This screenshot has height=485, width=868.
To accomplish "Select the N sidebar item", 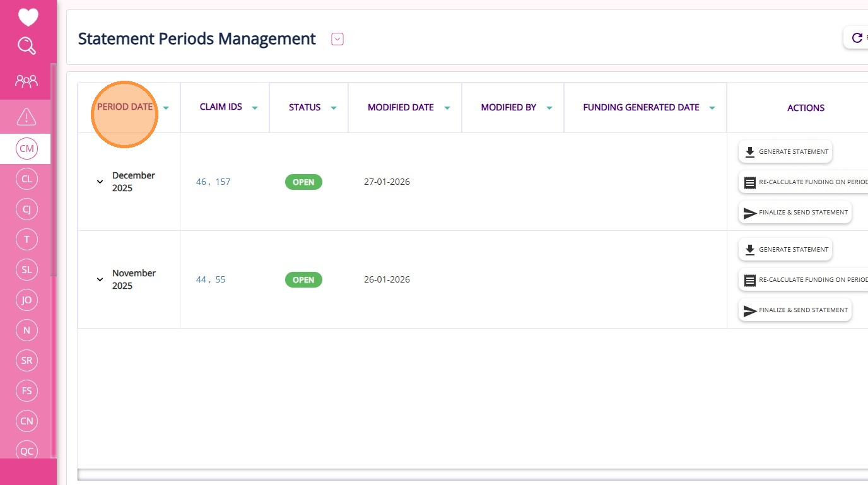I will click(26, 330).
